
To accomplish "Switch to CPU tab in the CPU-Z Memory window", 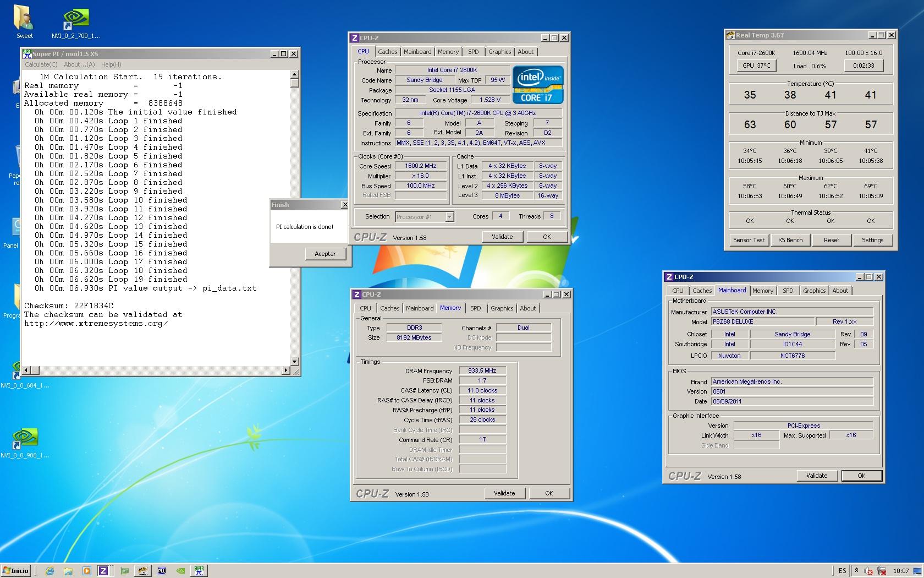I will click(x=366, y=308).
